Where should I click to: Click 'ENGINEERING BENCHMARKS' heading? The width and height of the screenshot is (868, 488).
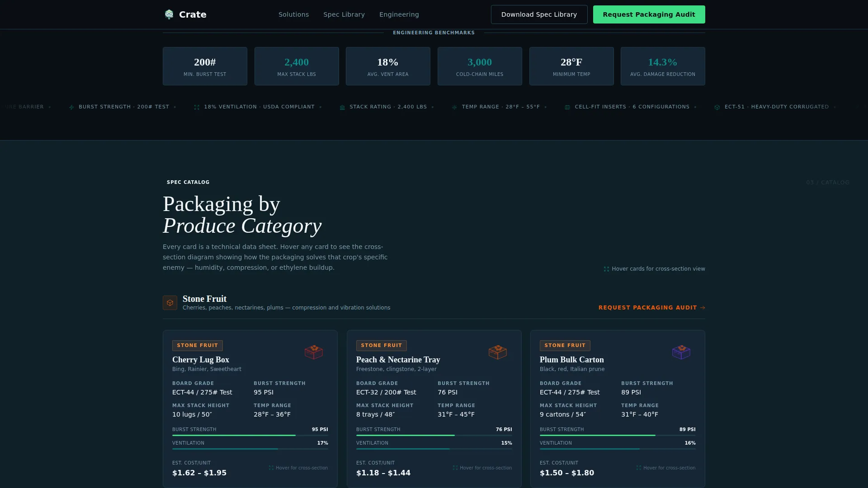(x=434, y=33)
